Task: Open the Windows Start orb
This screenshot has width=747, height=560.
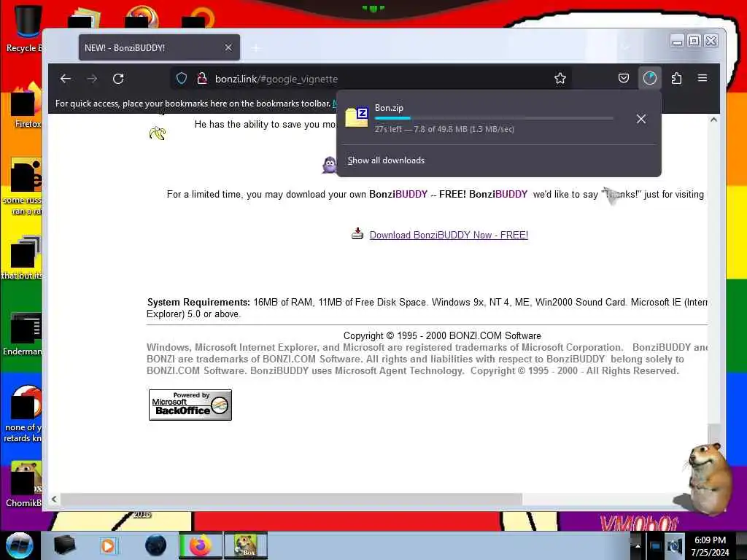Action: [x=19, y=545]
